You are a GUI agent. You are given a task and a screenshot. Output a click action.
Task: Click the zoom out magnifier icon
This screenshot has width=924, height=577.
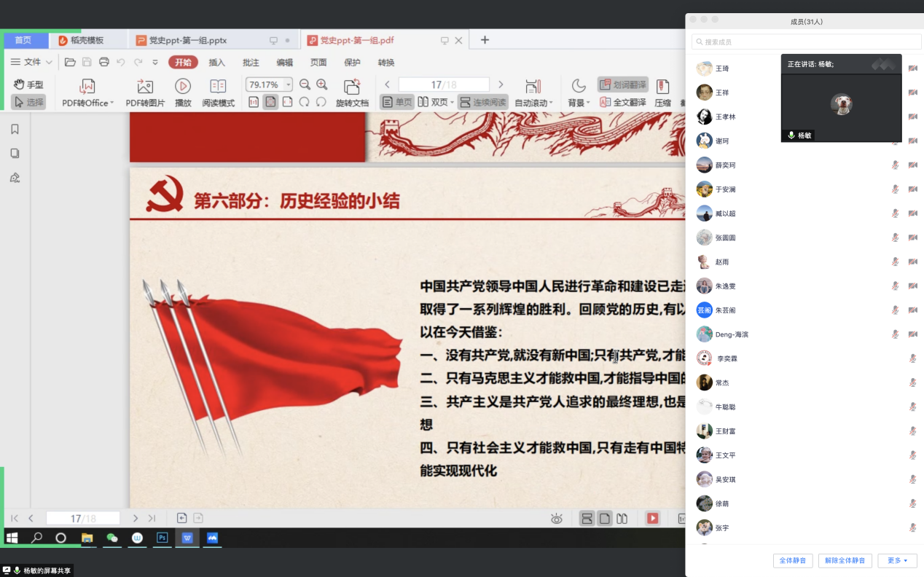305,85
